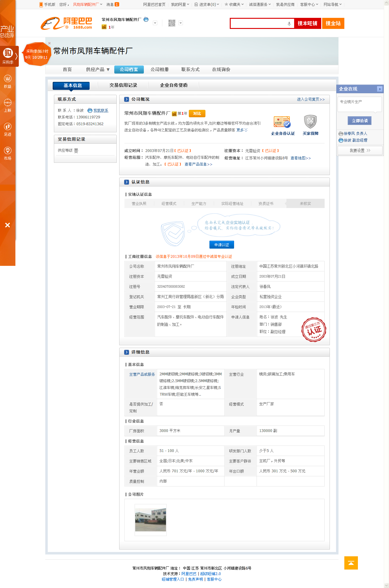Chat with 徐春凤 负责人
Image resolution: width=389 pixels, height=588 pixels.
coord(353,134)
